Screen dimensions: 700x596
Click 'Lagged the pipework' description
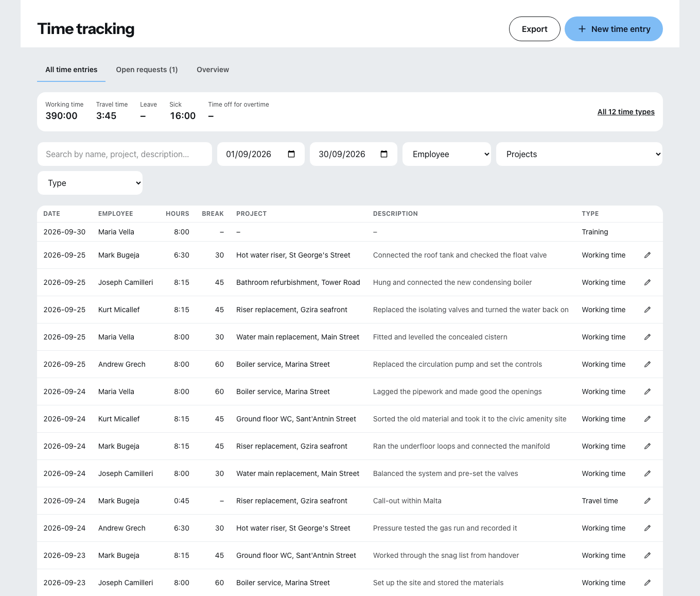pos(457,391)
